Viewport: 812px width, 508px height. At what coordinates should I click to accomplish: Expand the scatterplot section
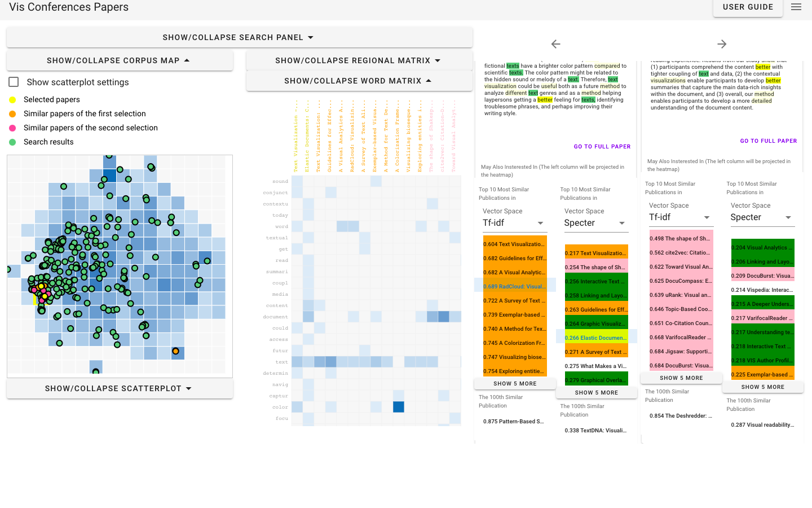click(120, 388)
